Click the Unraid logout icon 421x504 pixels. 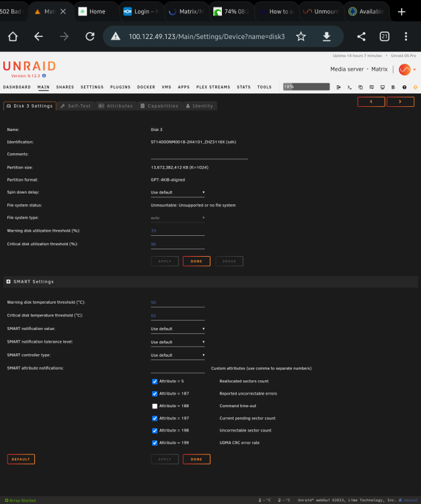pyautogui.click(x=338, y=87)
